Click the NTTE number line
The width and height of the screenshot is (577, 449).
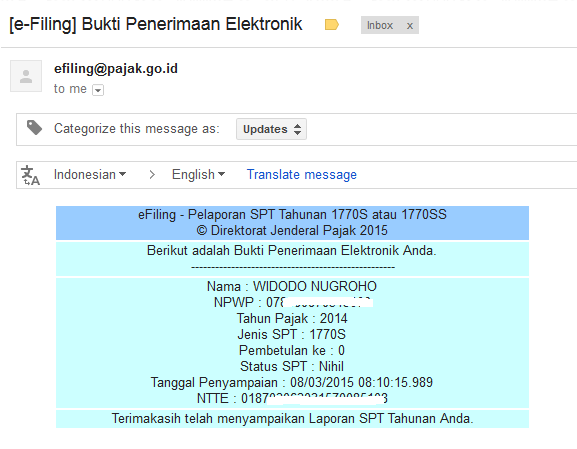(292, 398)
